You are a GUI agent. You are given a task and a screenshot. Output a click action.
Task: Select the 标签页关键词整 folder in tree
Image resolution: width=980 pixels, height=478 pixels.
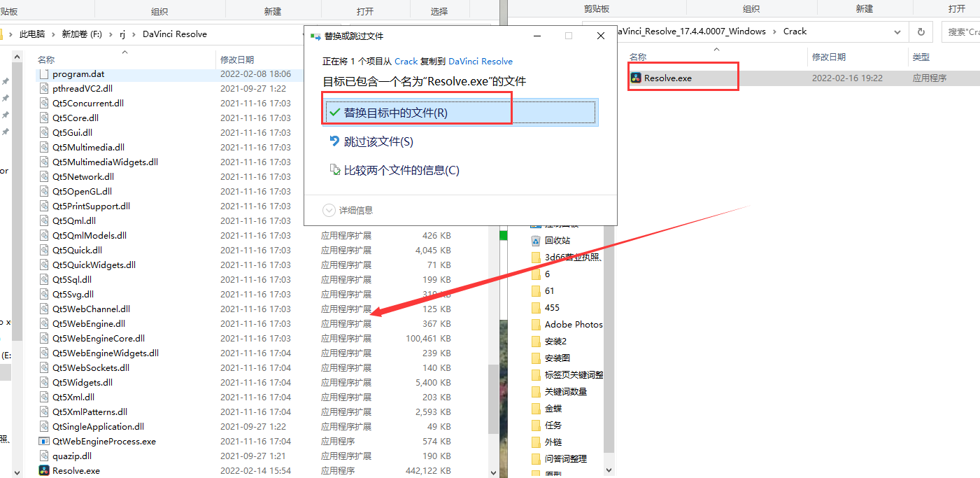[x=574, y=374]
